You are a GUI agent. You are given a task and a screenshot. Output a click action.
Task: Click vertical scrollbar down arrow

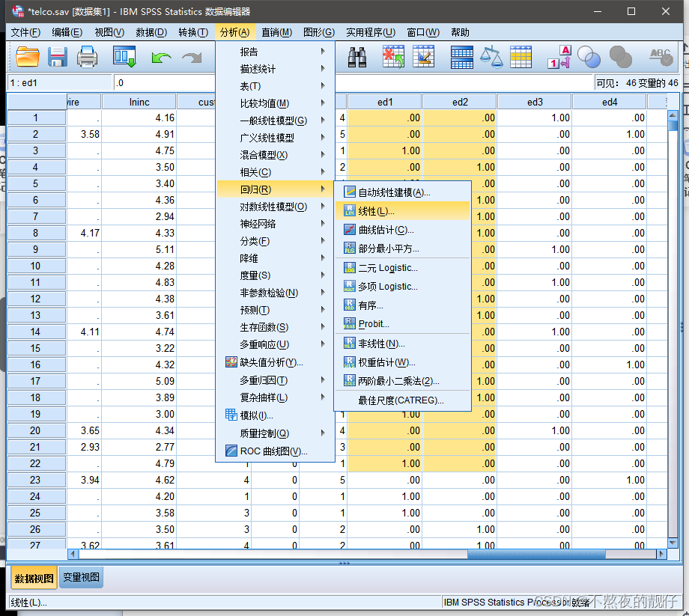click(x=673, y=543)
